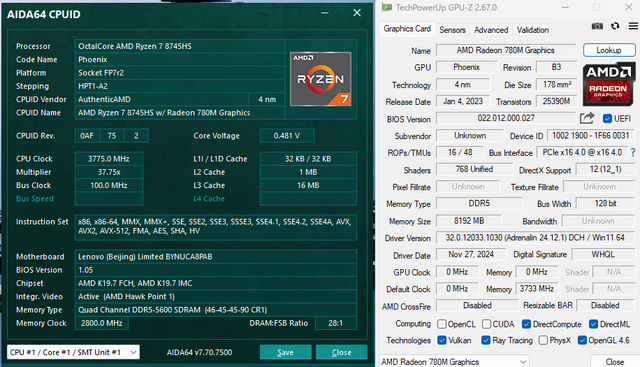Click the GPU-Z title bar app icon
This screenshot has width=640, height=367.
(x=387, y=7)
